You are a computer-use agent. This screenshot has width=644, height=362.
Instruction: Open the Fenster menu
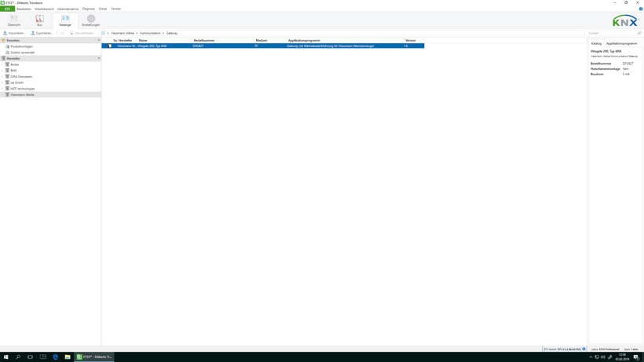coord(115,9)
